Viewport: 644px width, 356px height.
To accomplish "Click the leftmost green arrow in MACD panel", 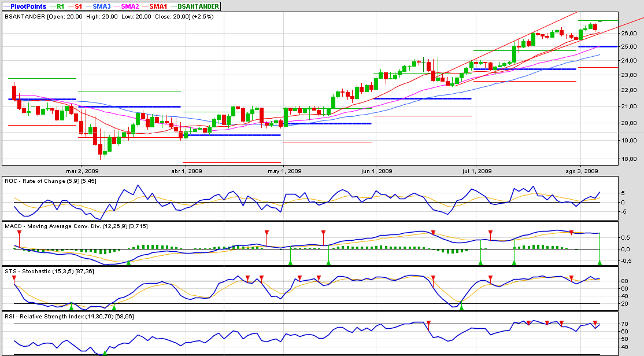I will 129,263.
